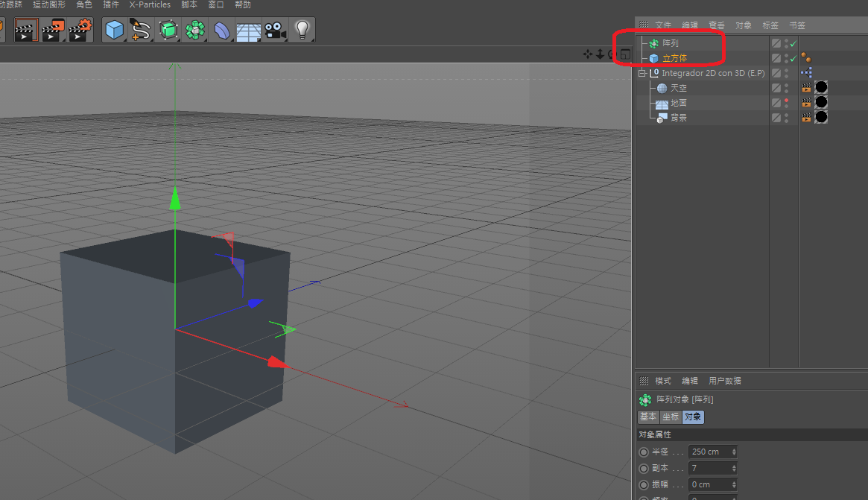The image size is (868, 500).
Task: Click the viewport move-camera navigation icon
Action: tap(588, 54)
